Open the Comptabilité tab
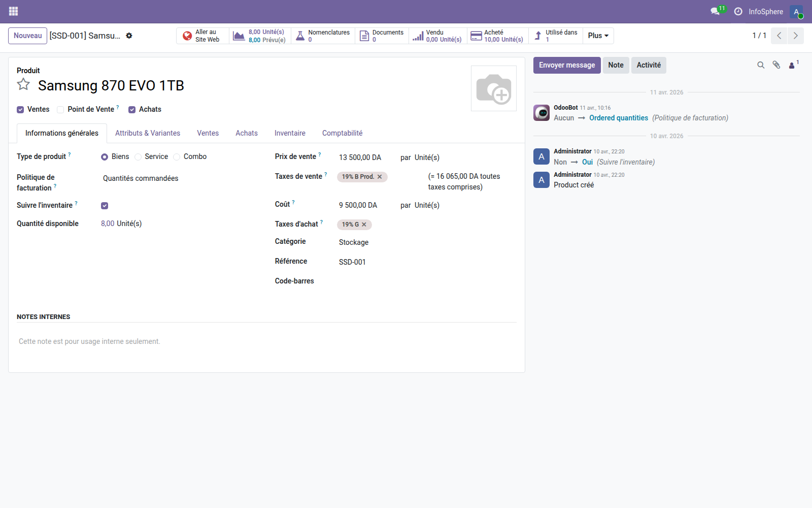The width and height of the screenshot is (812, 508). pyautogui.click(x=342, y=133)
